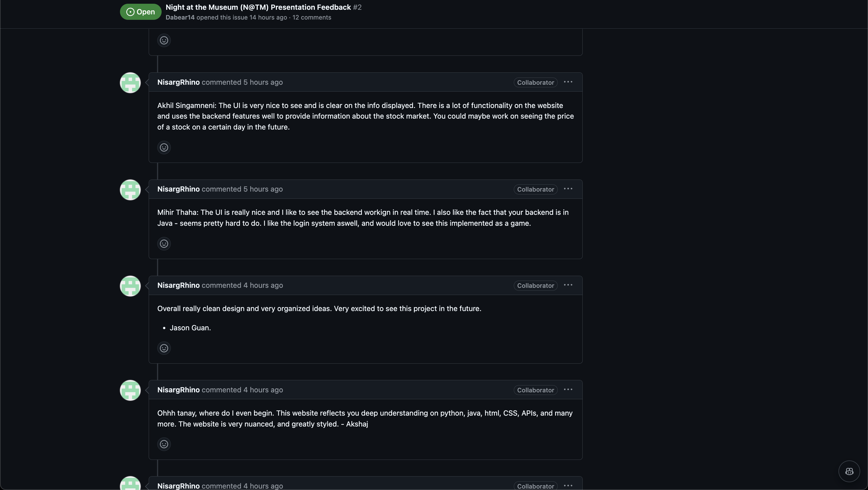Viewport: 868px width, 490px height.
Task: Add reaction to Akshaj's comment
Action: click(164, 444)
